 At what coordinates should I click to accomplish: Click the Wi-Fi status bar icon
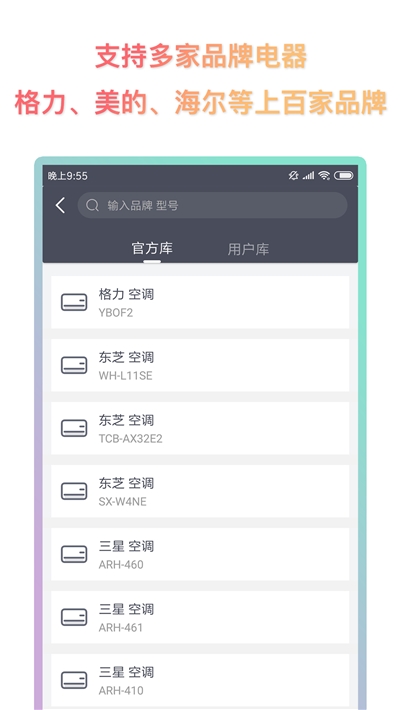[x=324, y=176]
